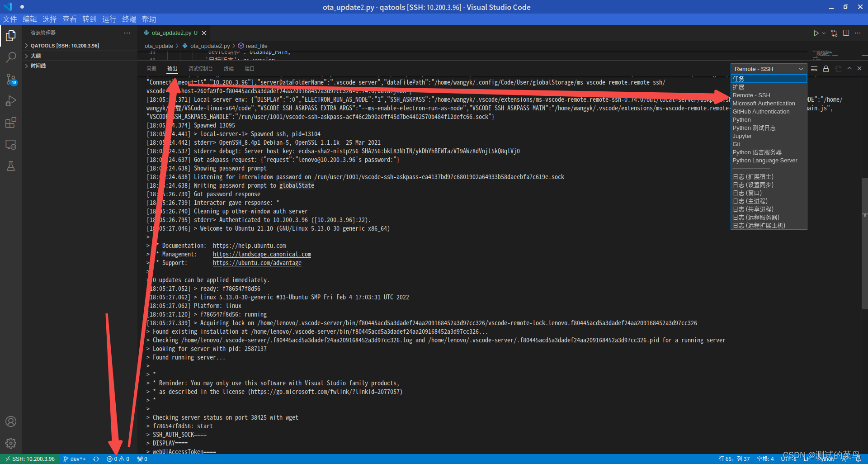
Task: Open the changes compare icon in editor toolbar
Action: point(834,33)
